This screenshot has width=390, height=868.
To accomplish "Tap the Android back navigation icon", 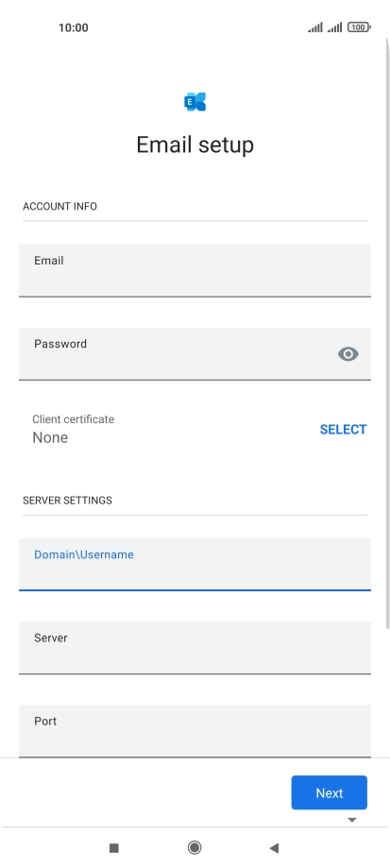I will click(274, 847).
